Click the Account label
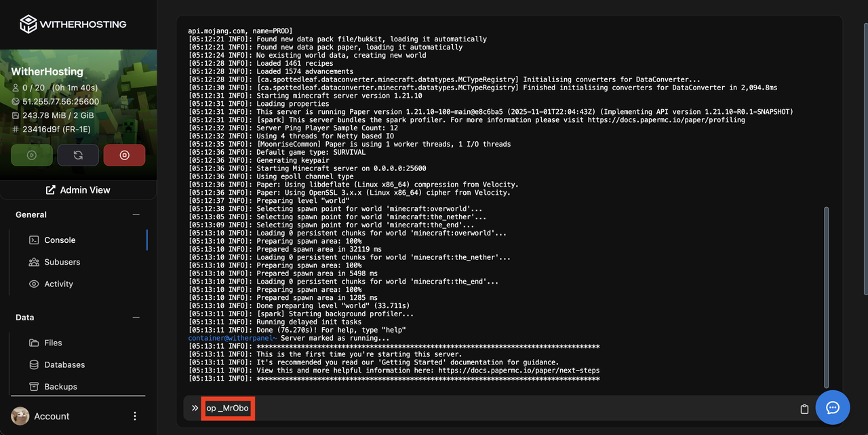The width and height of the screenshot is (868, 435). 52,416
